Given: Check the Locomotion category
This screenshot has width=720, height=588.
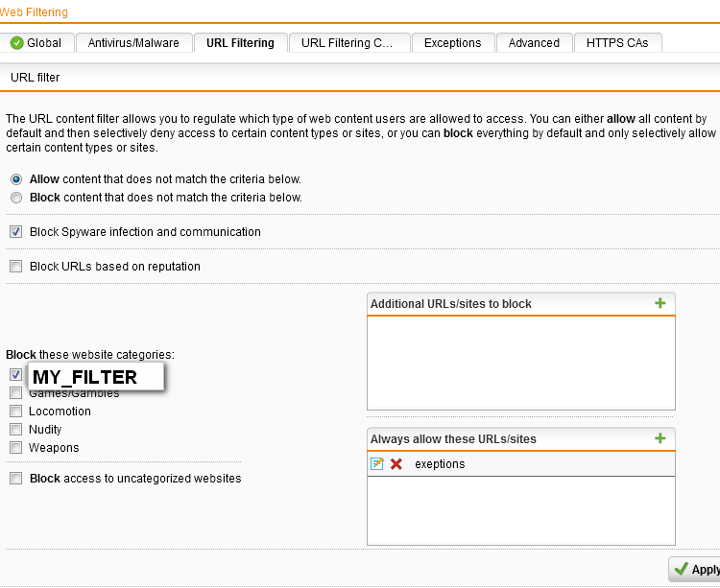Looking at the screenshot, I should pyautogui.click(x=16, y=411).
